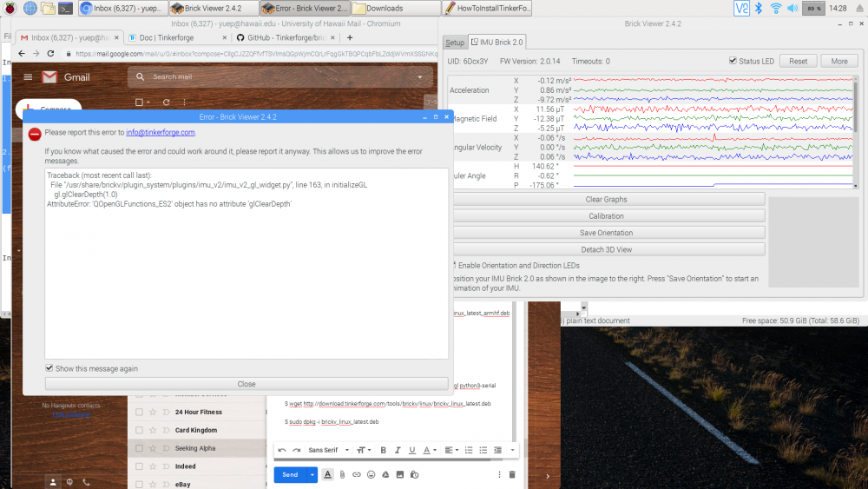The height and width of the screenshot is (489, 868).
Task: Open the Sans Serif font dropdown
Action: 328,450
